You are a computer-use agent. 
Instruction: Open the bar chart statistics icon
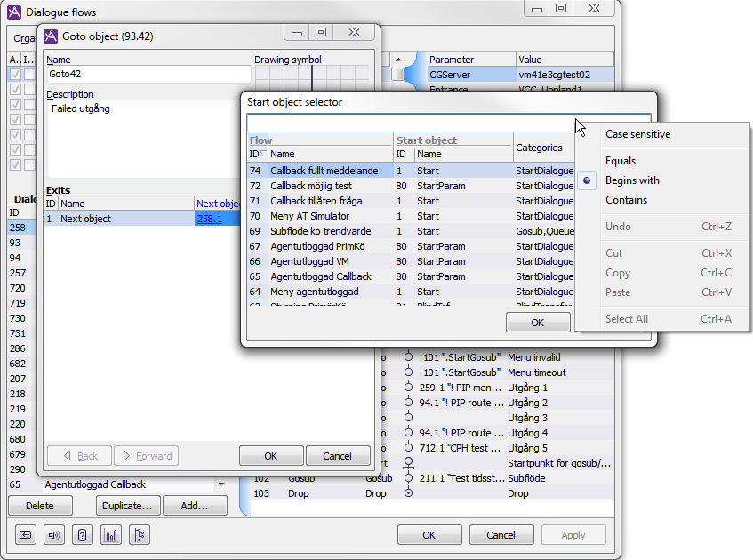click(111, 535)
